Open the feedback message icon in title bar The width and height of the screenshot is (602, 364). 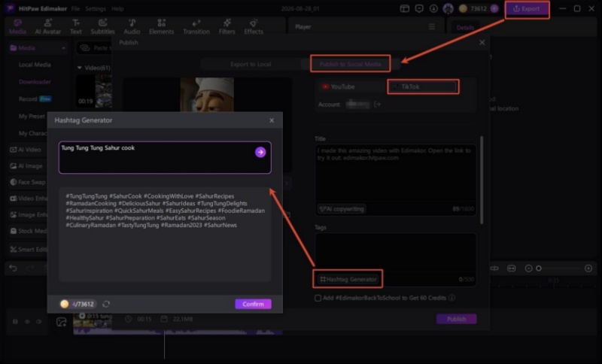[419, 9]
